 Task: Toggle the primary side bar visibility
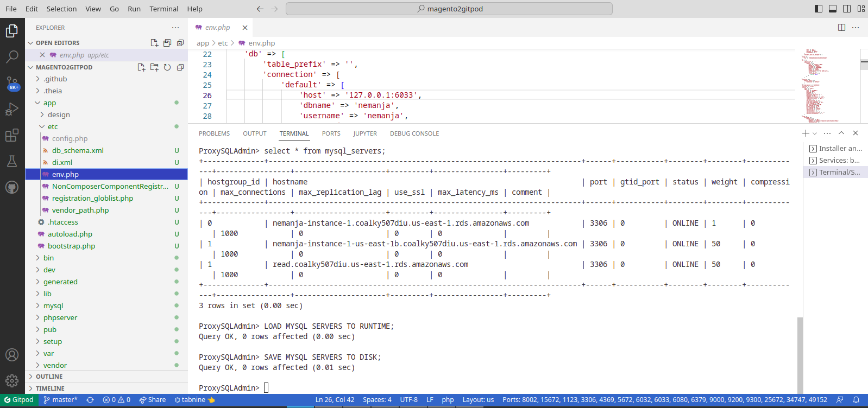click(x=819, y=9)
